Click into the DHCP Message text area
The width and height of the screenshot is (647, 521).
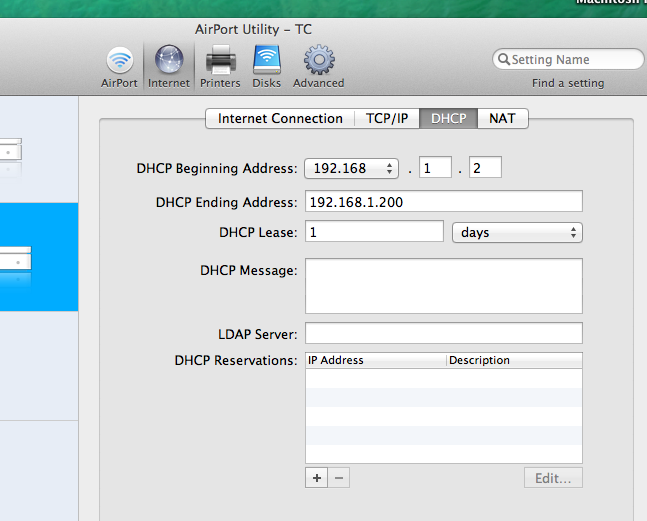(x=444, y=286)
